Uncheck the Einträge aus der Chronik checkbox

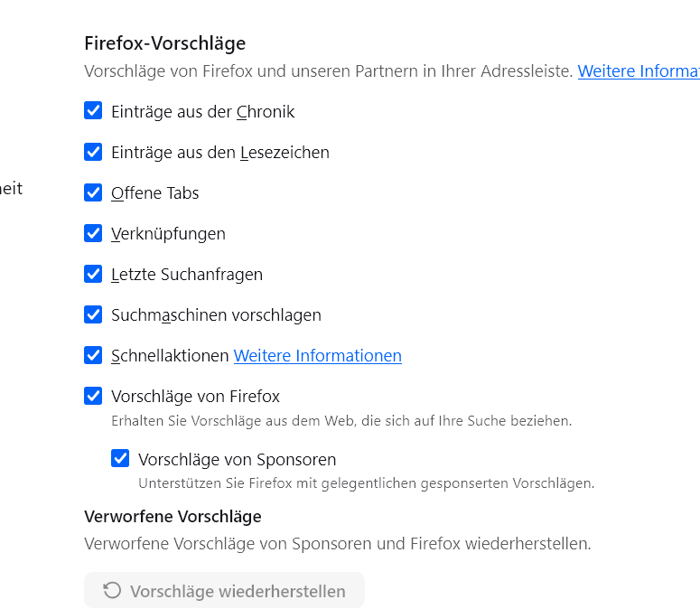point(93,111)
